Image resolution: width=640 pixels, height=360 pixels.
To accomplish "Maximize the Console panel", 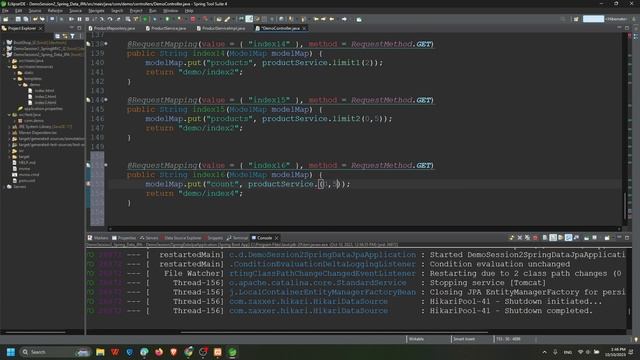I will pos(627,238).
